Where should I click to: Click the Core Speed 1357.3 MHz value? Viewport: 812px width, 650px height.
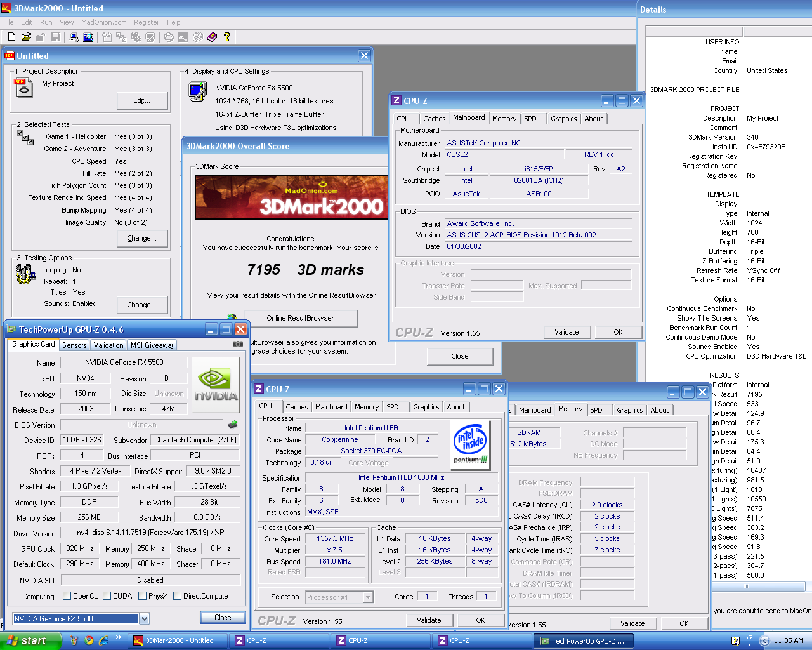pos(335,538)
